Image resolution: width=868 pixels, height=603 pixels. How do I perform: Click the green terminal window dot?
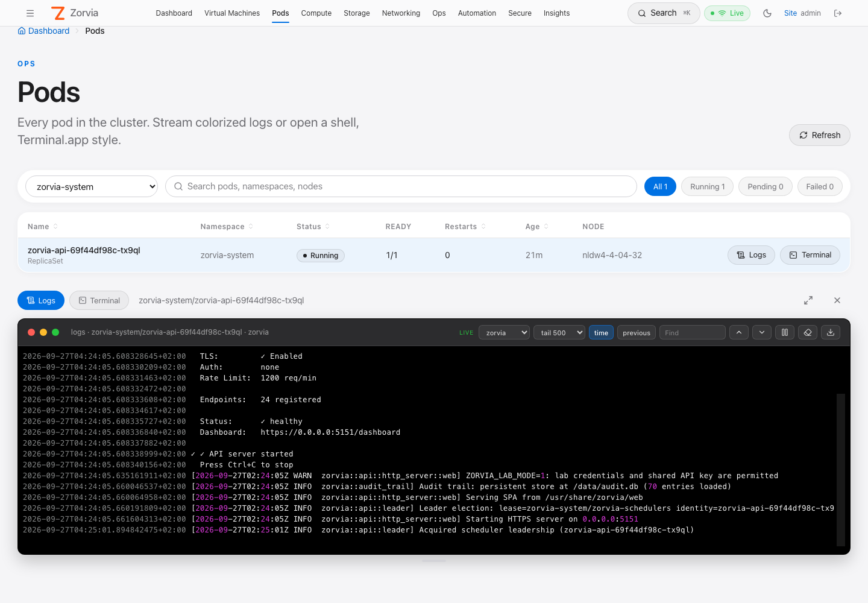click(x=55, y=332)
